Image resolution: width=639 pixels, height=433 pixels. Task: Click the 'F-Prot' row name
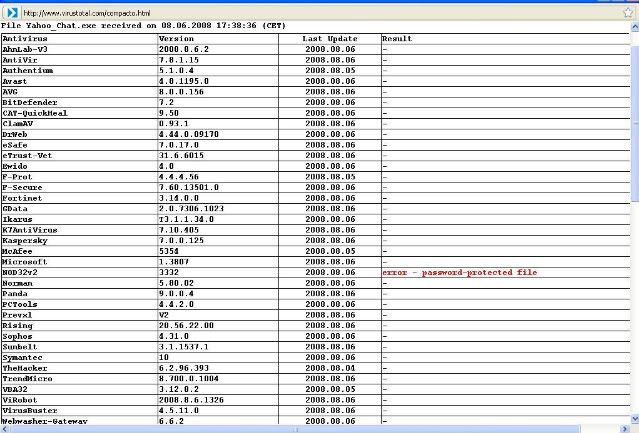pos(17,177)
